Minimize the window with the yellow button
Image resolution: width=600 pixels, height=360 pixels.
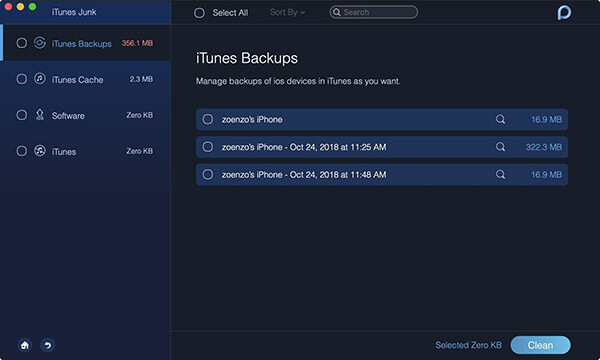20,6
